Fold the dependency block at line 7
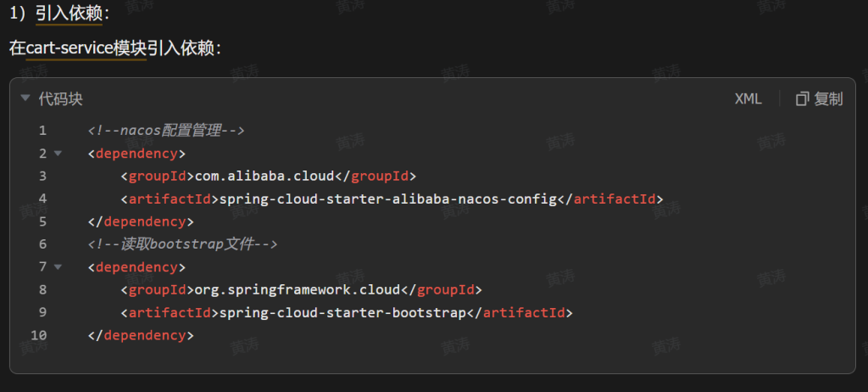Screen dimensions: 868x392 coord(58,267)
